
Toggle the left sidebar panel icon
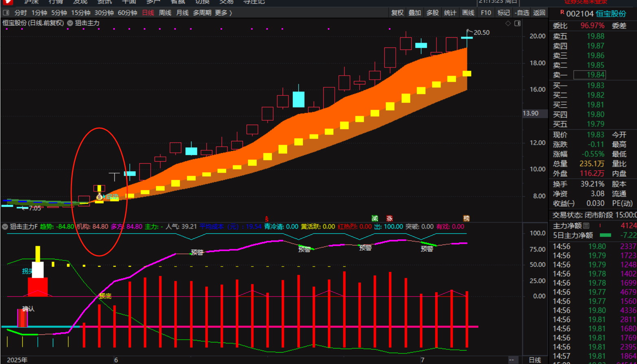(x=6, y=13)
